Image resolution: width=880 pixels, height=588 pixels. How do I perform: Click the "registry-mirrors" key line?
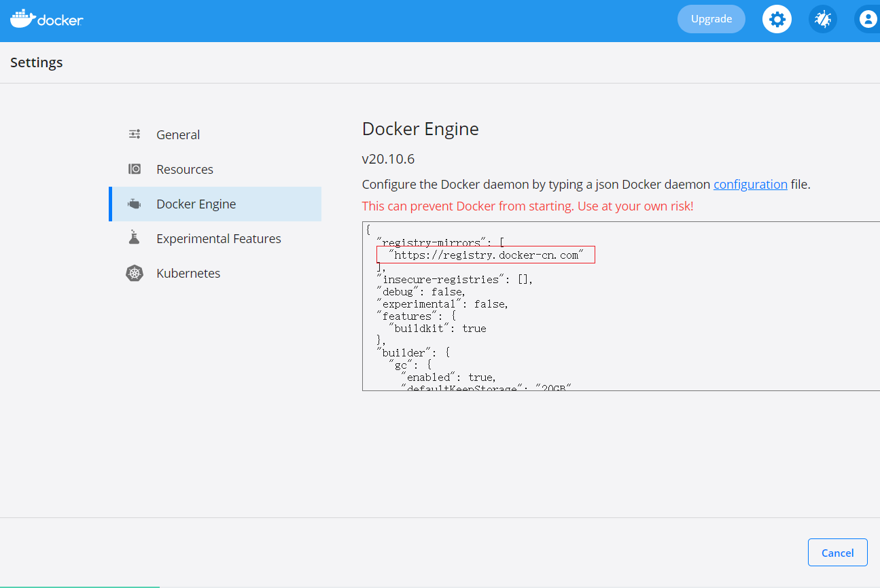pos(440,242)
